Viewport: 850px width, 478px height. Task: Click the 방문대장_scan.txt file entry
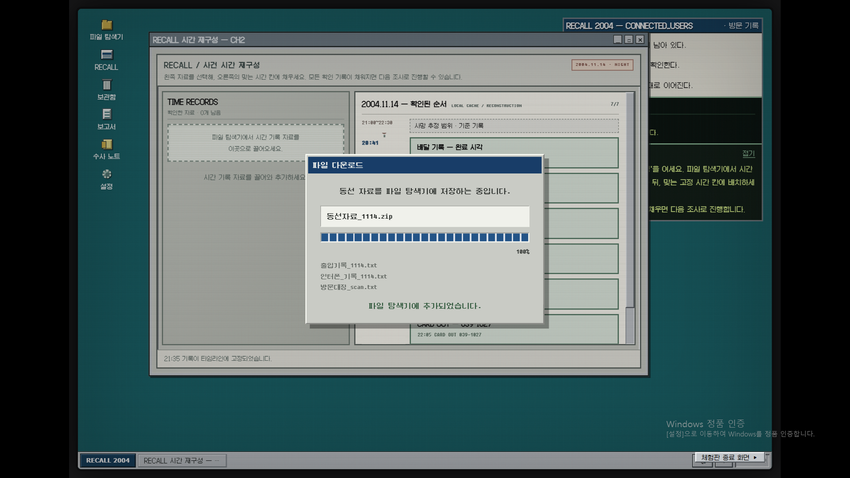(349, 287)
